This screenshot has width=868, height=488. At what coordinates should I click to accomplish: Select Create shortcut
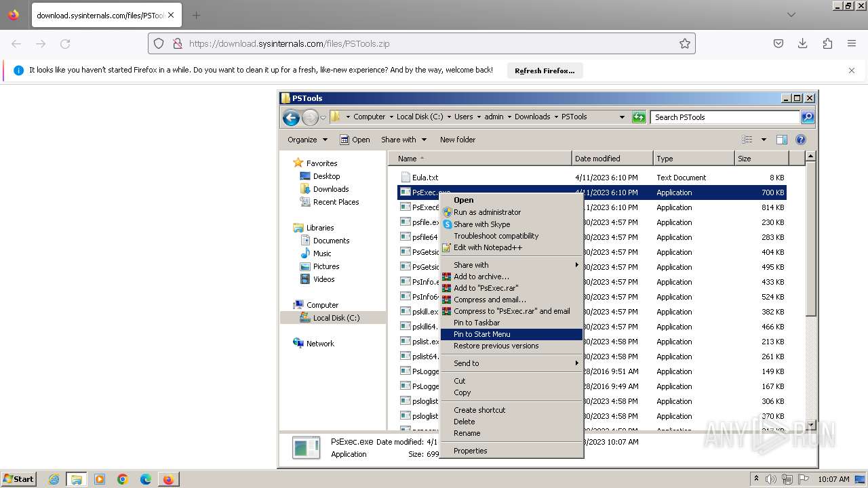coord(511,410)
